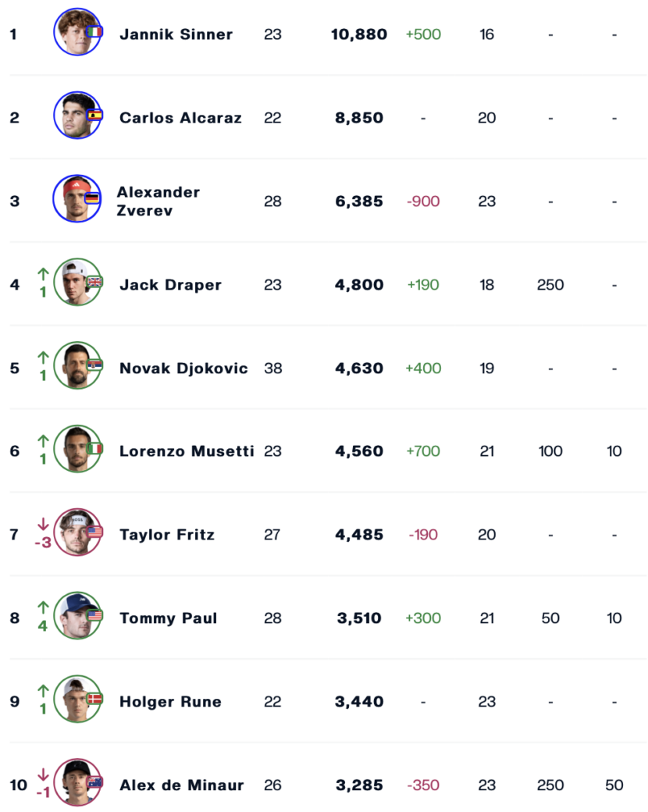This screenshot has width=648, height=812.
Task: Click the Italian flag on Sinner's avatar
Action: (x=94, y=31)
